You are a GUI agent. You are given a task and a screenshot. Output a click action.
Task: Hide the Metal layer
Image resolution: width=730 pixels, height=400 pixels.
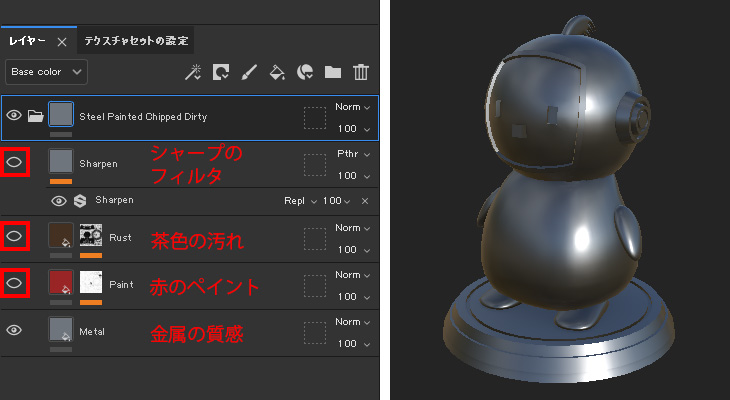tap(15, 330)
